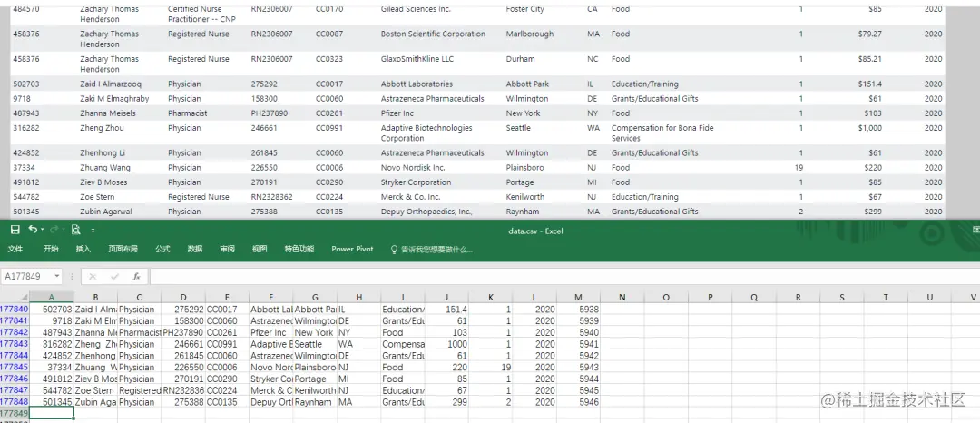Redo the action in the quick access toolbar
The height and width of the screenshot is (423, 980).
[54, 230]
